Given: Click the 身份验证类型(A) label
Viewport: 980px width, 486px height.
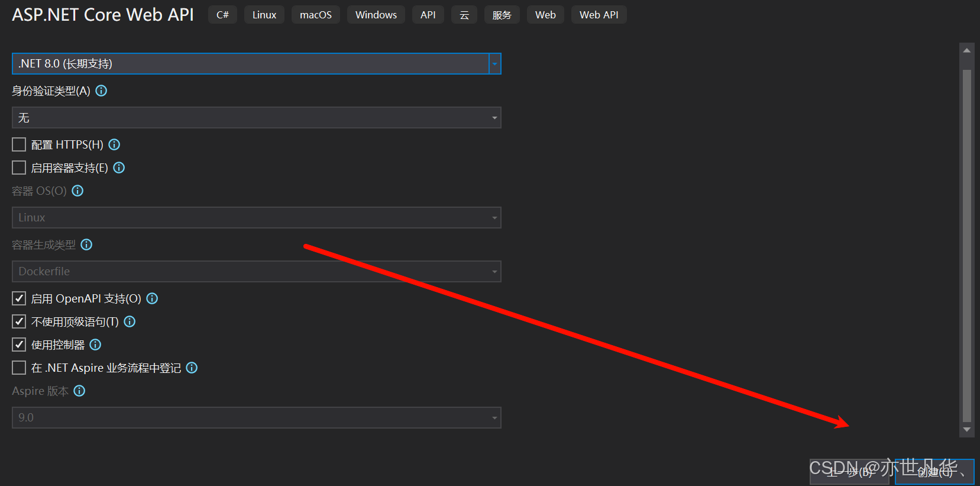Looking at the screenshot, I should tap(51, 91).
